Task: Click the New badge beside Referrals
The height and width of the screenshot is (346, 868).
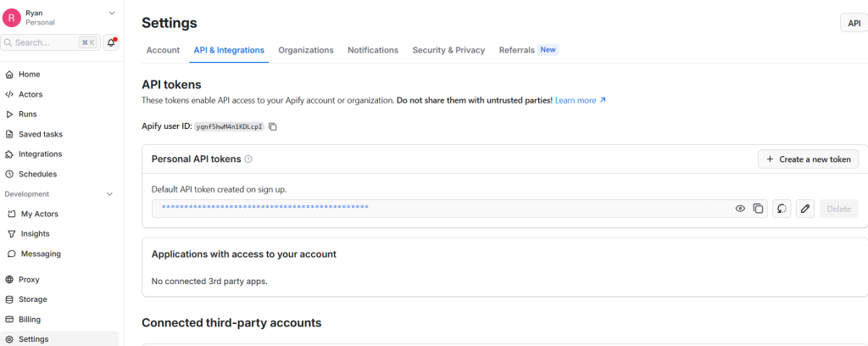Action: (548, 50)
